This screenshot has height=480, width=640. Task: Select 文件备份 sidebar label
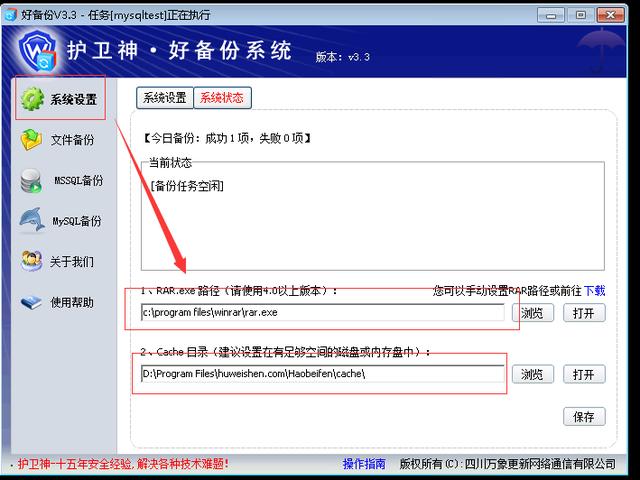pos(72,140)
